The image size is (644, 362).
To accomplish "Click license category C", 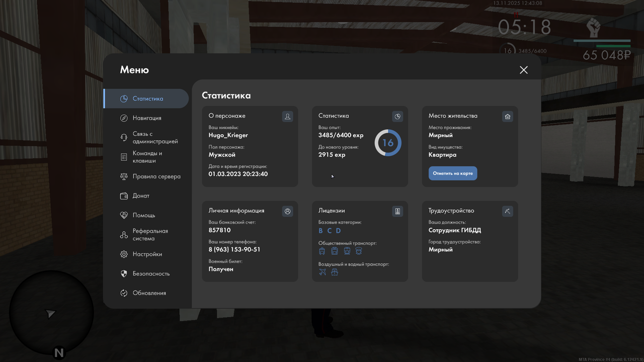I will [x=330, y=231].
